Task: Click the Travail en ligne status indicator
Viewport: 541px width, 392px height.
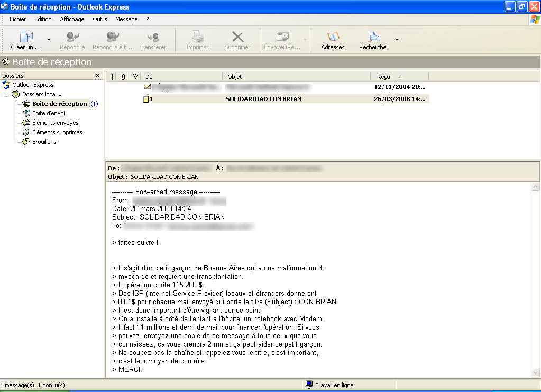Action: [329, 385]
